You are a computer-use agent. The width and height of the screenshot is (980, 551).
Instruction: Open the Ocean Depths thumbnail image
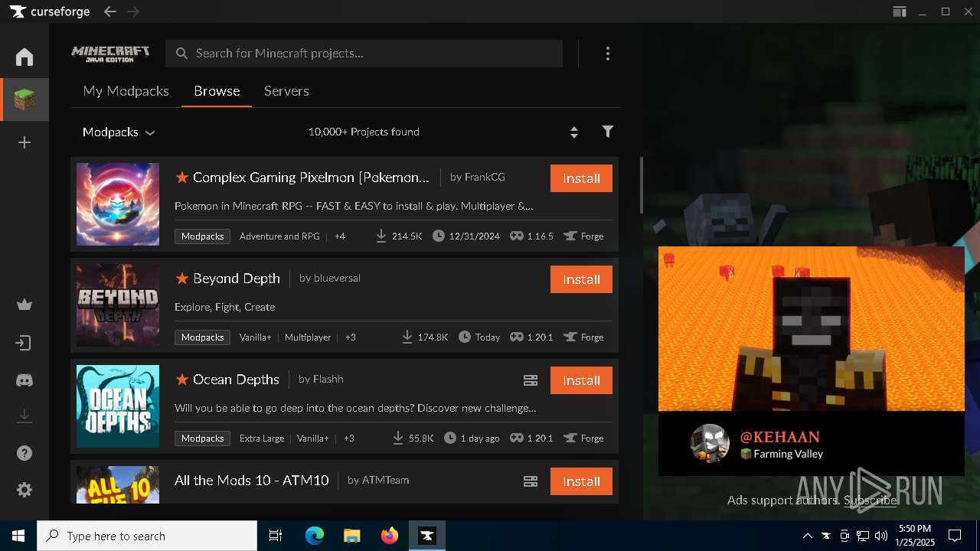(118, 406)
